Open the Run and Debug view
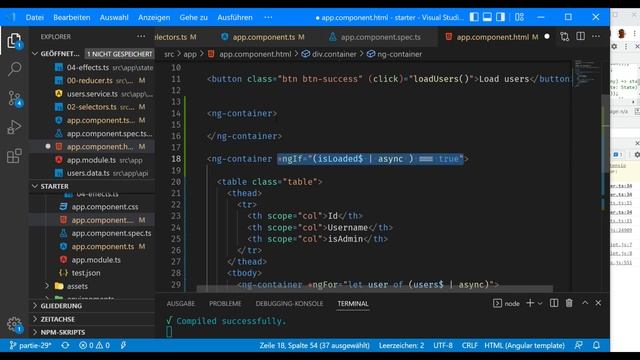The height and width of the screenshot is (360, 640). [x=14, y=127]
